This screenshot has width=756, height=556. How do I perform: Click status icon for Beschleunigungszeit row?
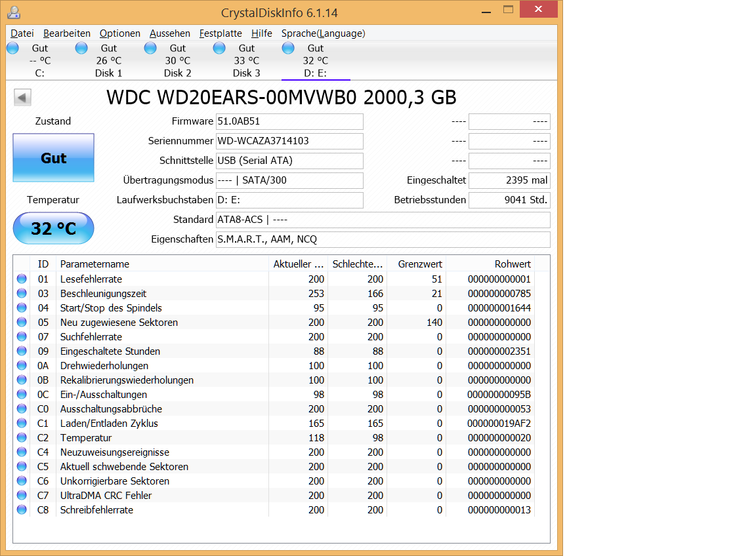click(22, 293)
